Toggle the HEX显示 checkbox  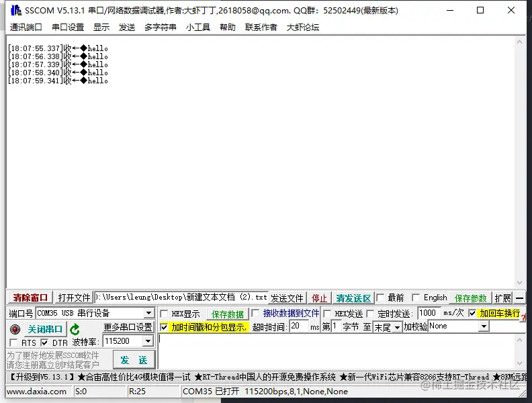click(x=164, y=314)
